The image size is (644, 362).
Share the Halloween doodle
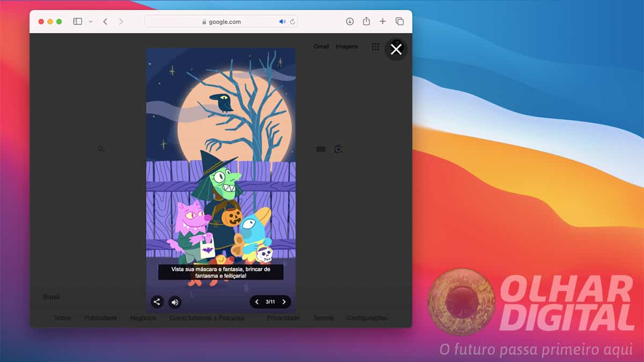tap(157, 302)
